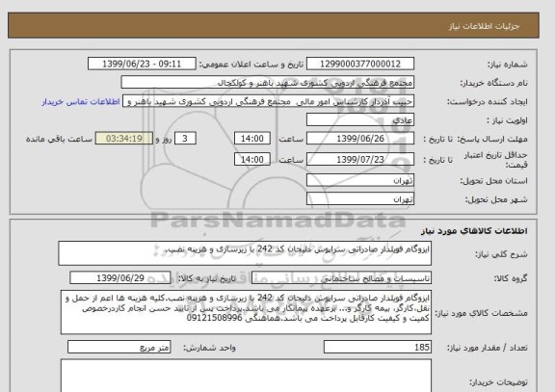This screenshot has height=392, width=555.
Task: Click the مهلت ارسال پاسخ label
Action: [x=493, y=139]
